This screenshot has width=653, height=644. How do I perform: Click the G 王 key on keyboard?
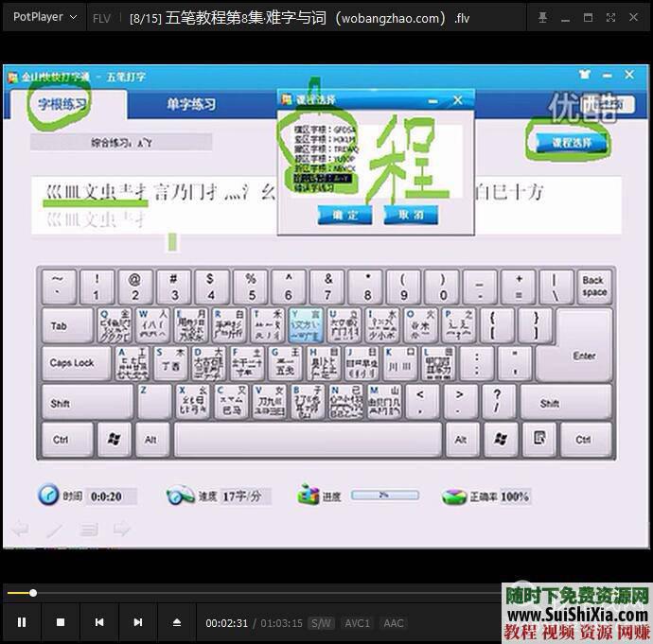(x=285, y=363)
